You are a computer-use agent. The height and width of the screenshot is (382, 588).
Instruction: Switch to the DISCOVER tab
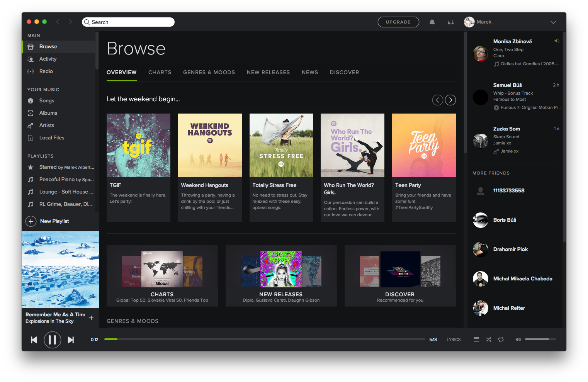(x=345, y=72)
